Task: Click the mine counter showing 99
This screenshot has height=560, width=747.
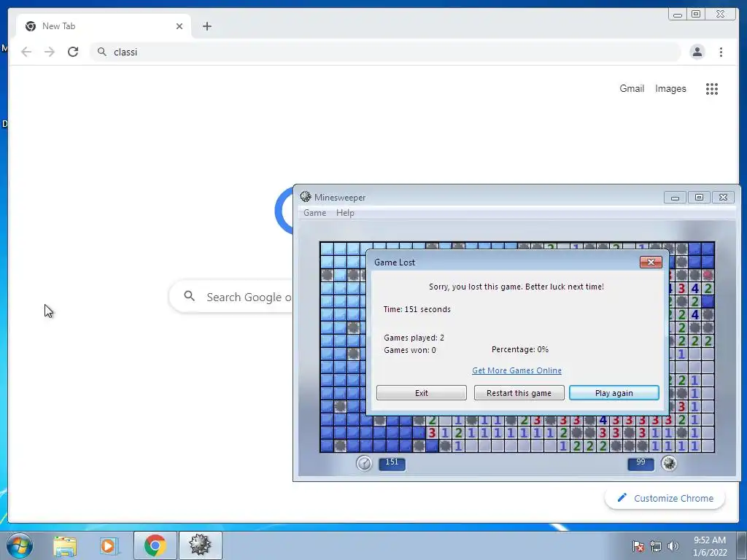Action: coord(640,463)
